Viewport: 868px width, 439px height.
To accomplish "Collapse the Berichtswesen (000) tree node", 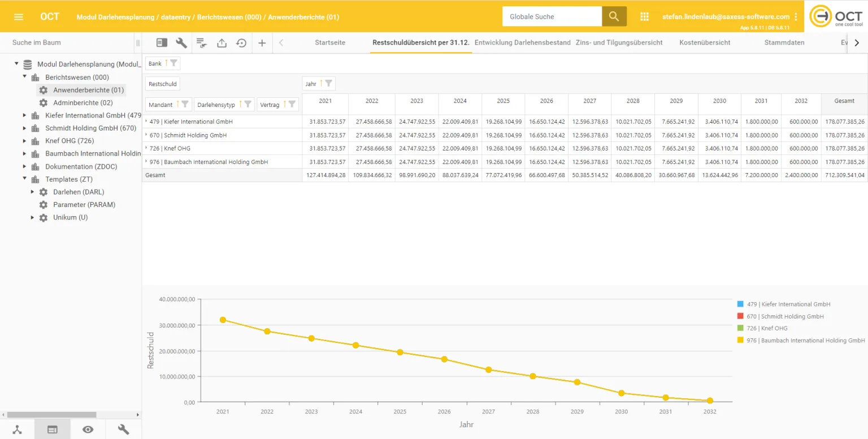I will click(24, 78).
